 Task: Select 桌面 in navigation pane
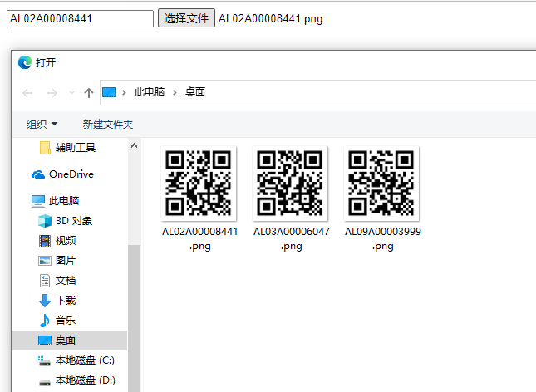pyautogui.click(x=70, y=341)
